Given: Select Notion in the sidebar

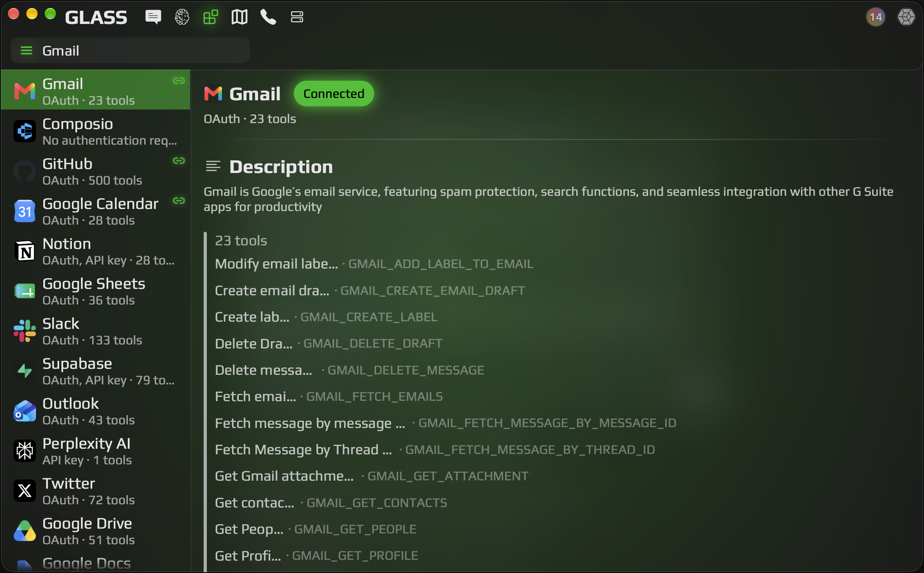Looking at the screenshot, I should tap(96, 251).
